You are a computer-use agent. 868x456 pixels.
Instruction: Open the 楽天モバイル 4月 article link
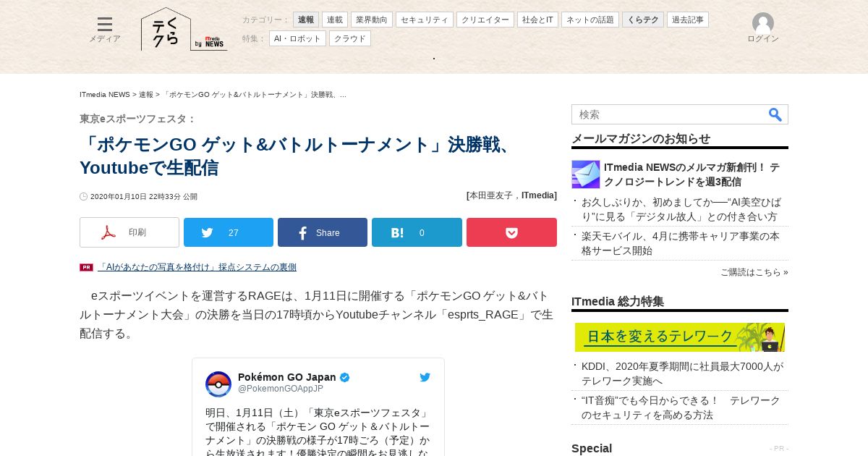point(681,243)
